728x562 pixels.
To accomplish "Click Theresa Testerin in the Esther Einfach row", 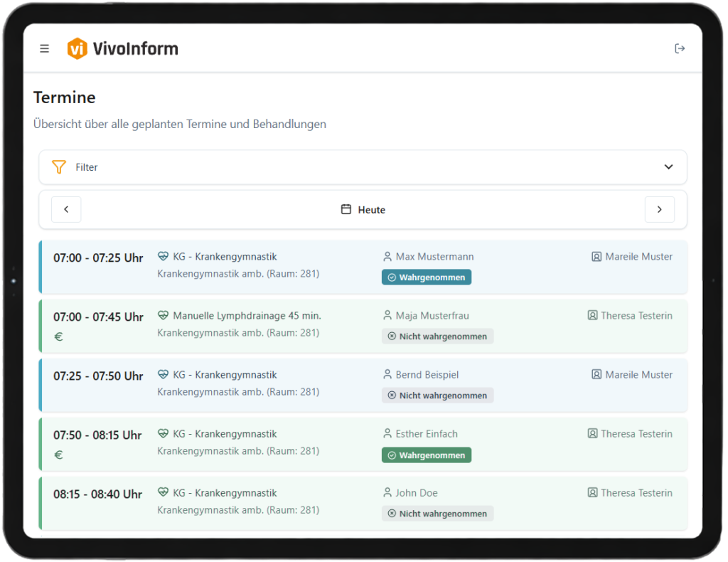I will [636, 434].
